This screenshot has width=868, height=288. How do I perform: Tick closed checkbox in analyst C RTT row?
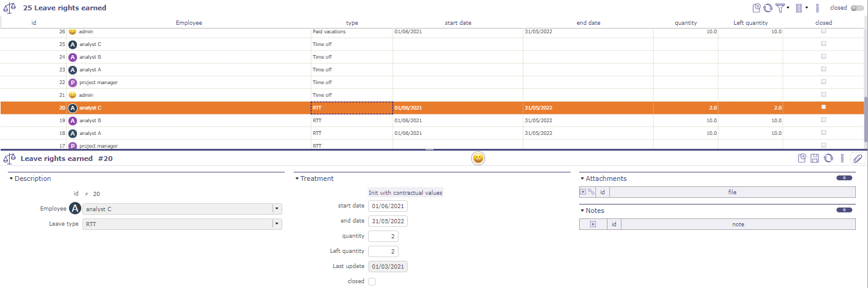[x=823, y=107]
